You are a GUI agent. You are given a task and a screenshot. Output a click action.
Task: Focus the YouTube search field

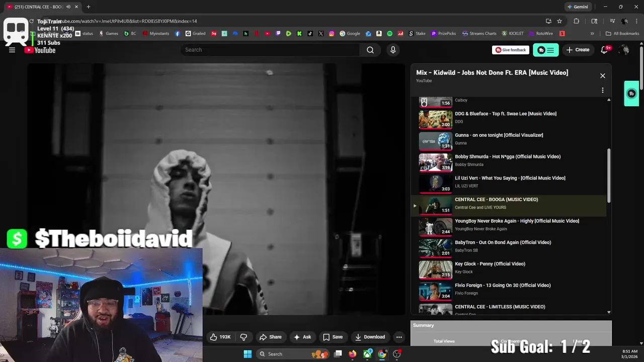270,50
